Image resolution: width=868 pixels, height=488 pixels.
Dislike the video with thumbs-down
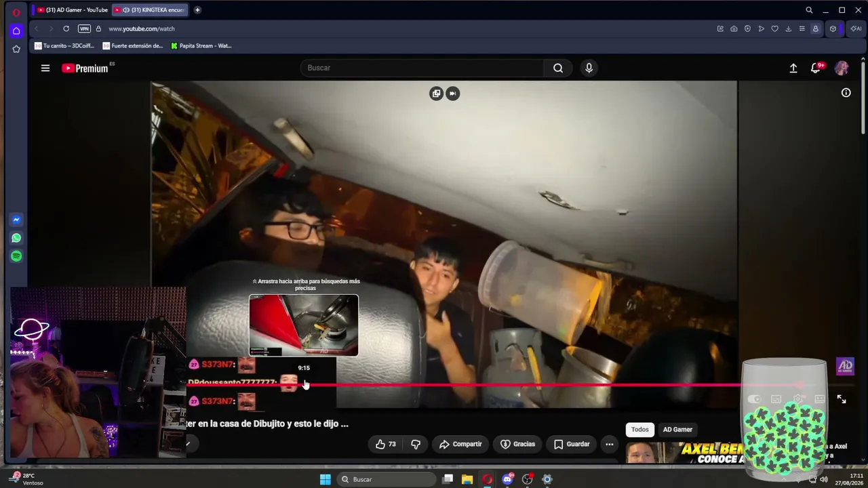(x=416, y=444)
